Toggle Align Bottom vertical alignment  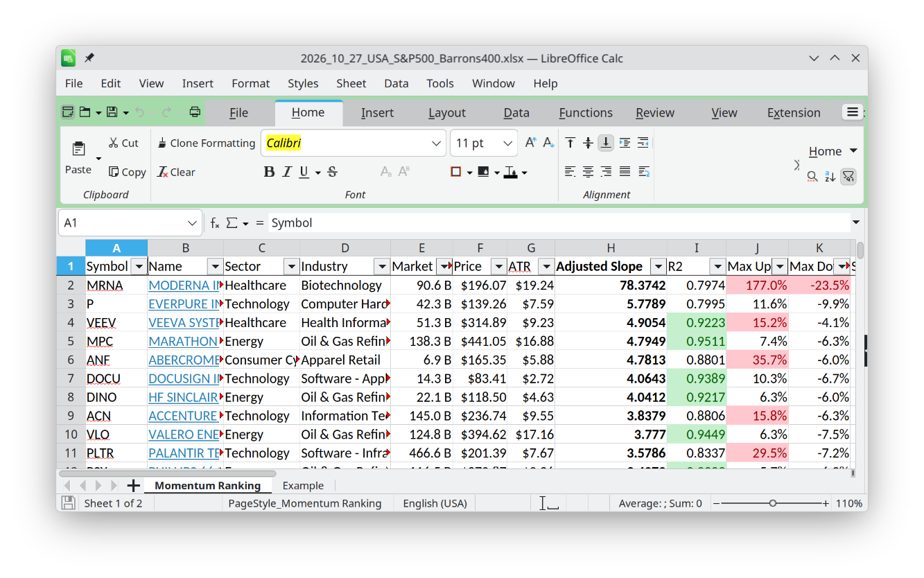[x=606, y=143]
